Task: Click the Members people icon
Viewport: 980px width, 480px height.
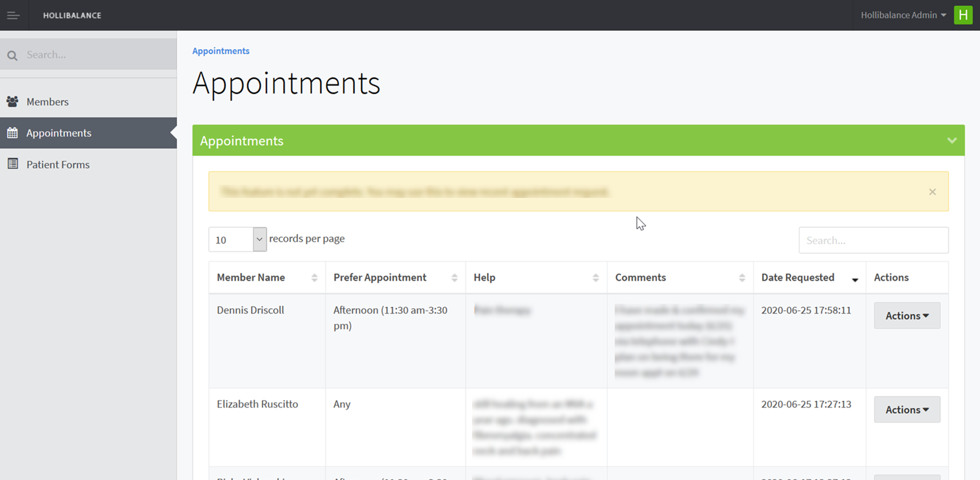Action: point(13,101)
